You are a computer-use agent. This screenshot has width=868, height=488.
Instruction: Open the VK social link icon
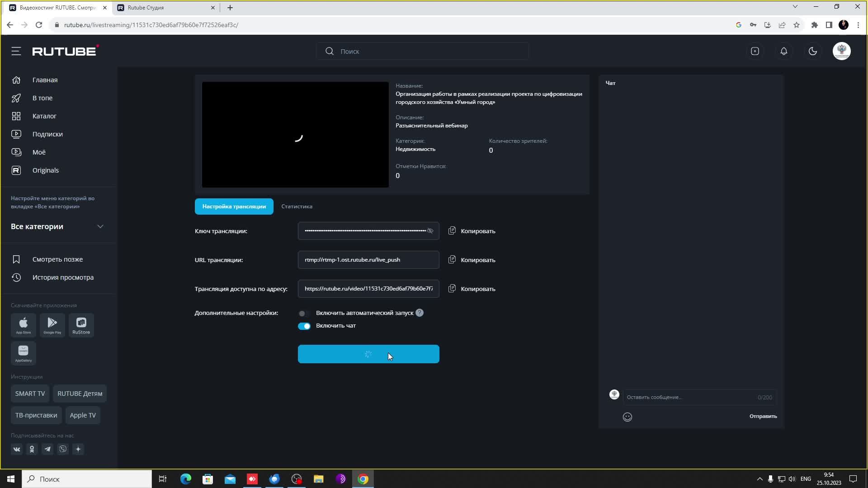pyautogui.click(x=17, y=449)
